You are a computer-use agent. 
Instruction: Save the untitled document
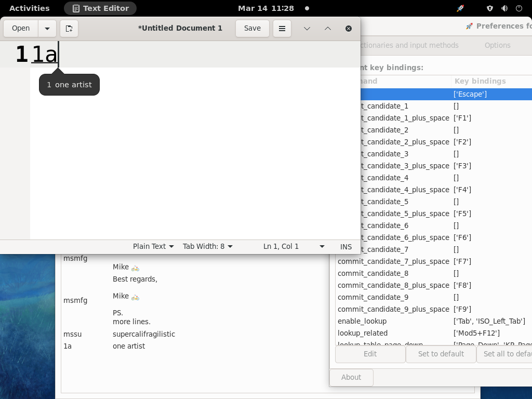click(252, 29)
